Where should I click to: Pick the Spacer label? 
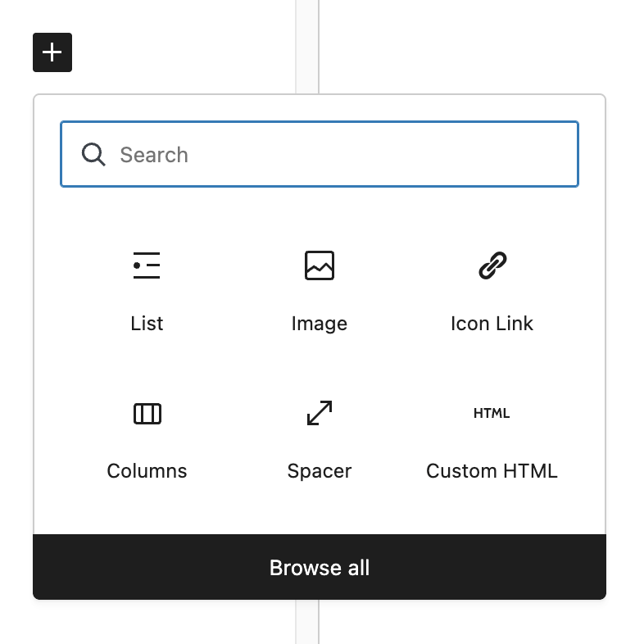(319, 471)
